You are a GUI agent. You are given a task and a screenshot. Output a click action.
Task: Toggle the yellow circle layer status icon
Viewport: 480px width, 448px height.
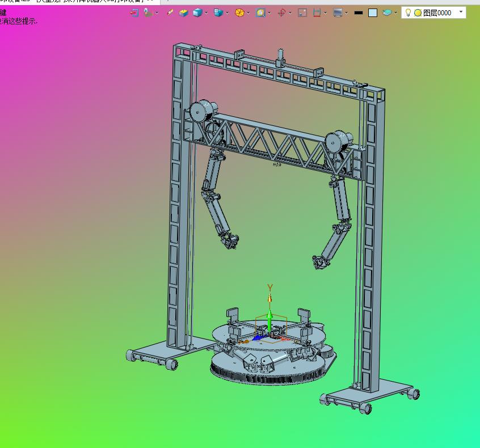[418, 12]
